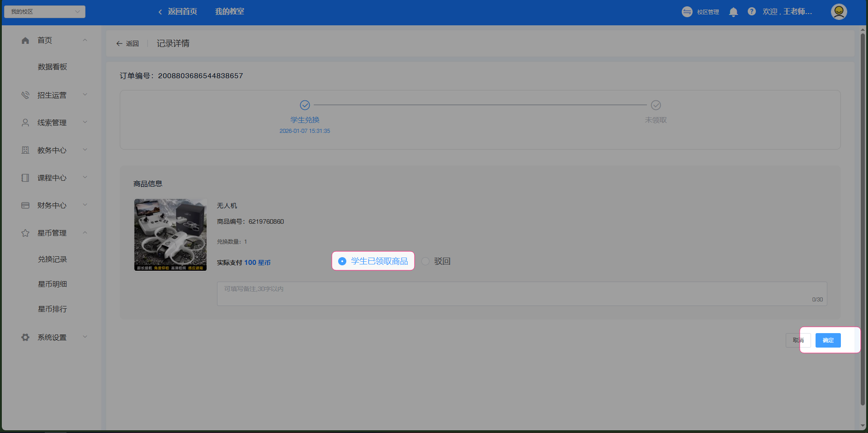Click the 无人机 product name
The height and width of the screenshot is (433, 868).
click(227, 206)
